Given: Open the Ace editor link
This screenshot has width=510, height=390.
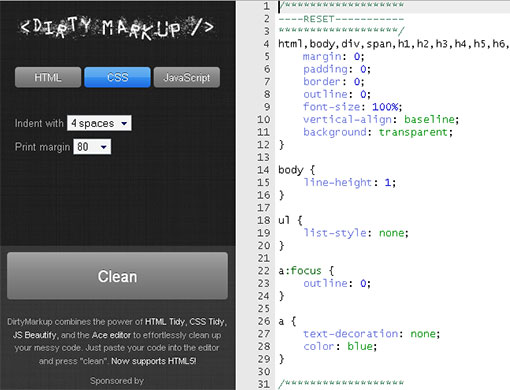Looking at the screenshot, I should [x=111, y=335].
